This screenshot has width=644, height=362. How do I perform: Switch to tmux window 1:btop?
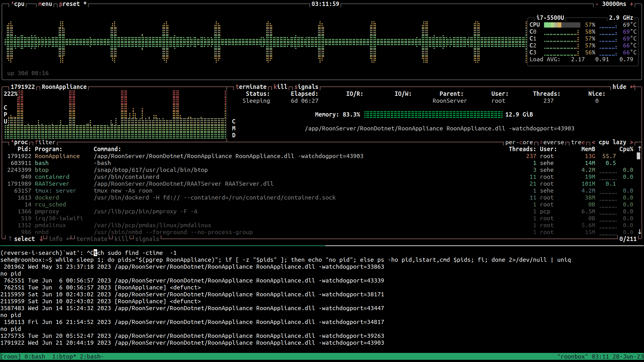64,356
